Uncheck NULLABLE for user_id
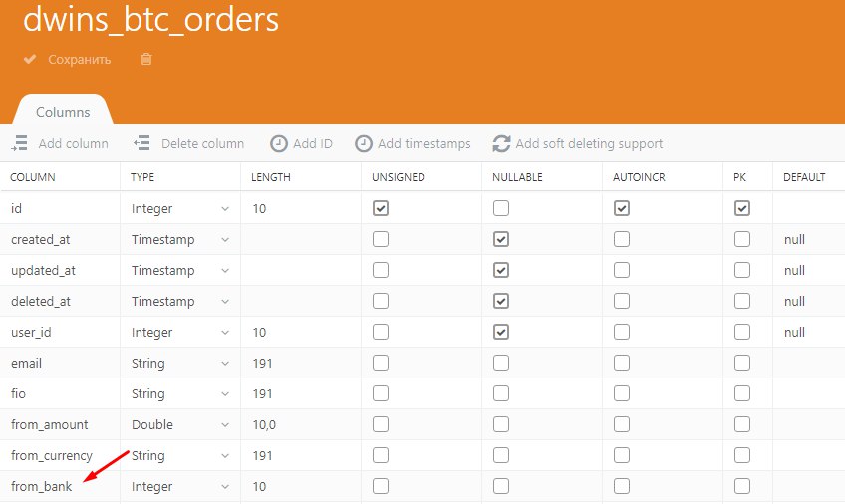Viewport: 845px width, 504px height. coord(501,332)
